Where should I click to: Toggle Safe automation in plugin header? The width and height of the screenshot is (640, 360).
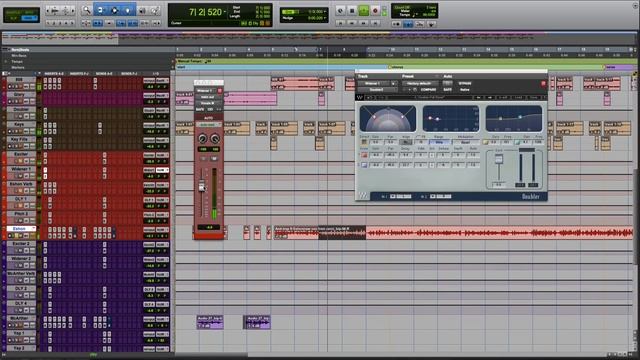point(448,89)
